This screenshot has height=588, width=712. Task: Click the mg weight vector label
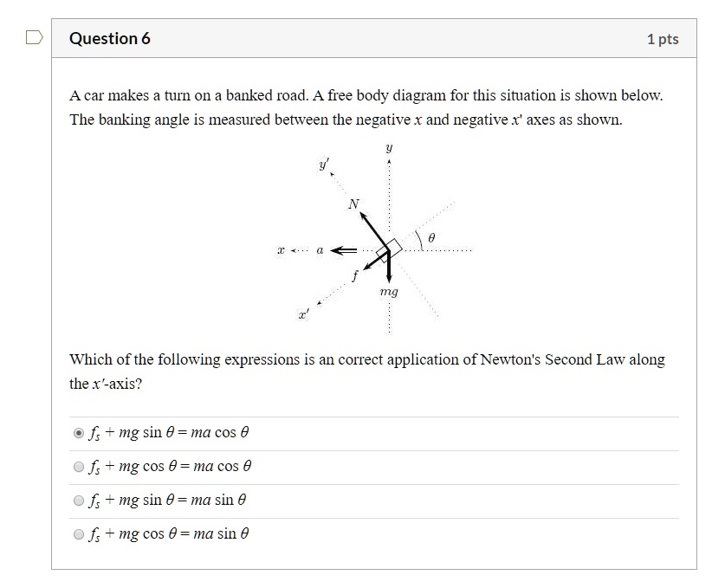tap(388, 293)
